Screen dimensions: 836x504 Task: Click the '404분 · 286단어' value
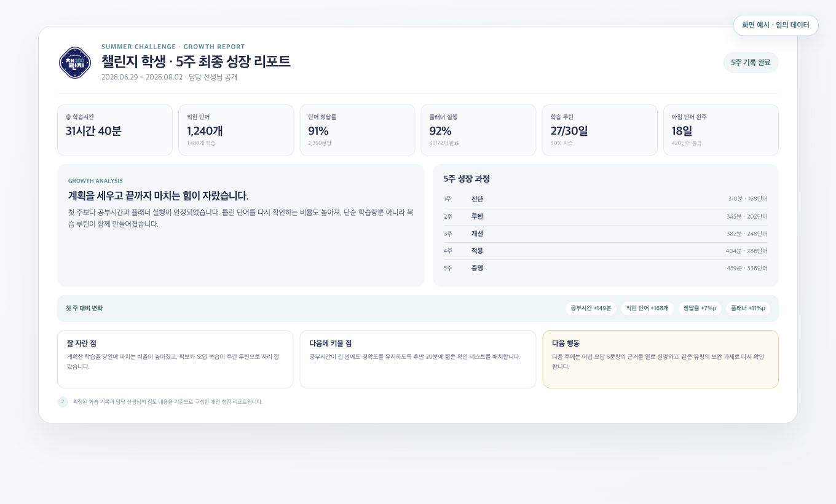pyautogui.click(x=746, y=251)
